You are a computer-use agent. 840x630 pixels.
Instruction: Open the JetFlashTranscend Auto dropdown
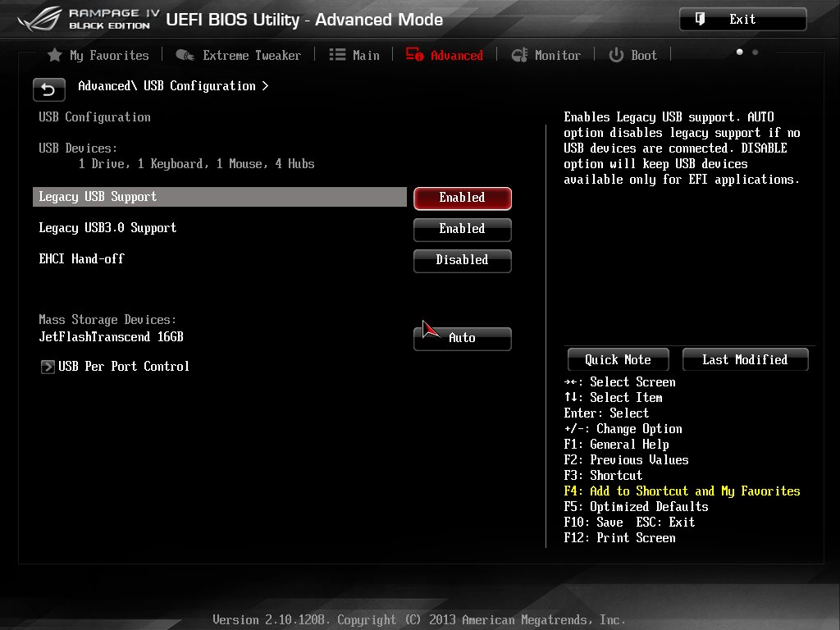(x=462, y=338)
